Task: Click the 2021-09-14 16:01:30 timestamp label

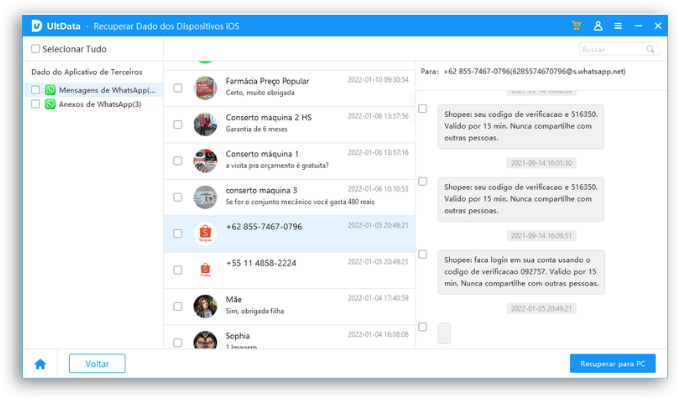Action: 541,163
